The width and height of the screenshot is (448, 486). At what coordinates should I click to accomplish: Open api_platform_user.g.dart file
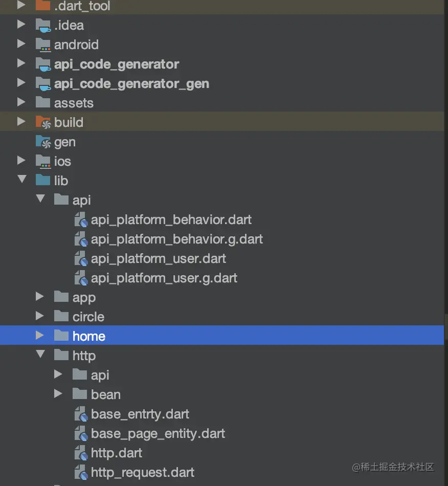point(164,278)
